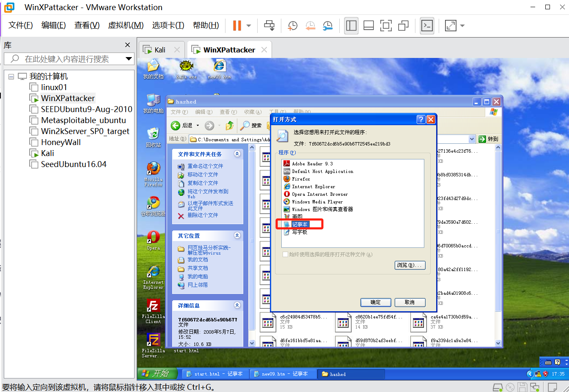Click the 浏览(B)... button
Screen dimensions: 569x392
(x=410, y=265)
